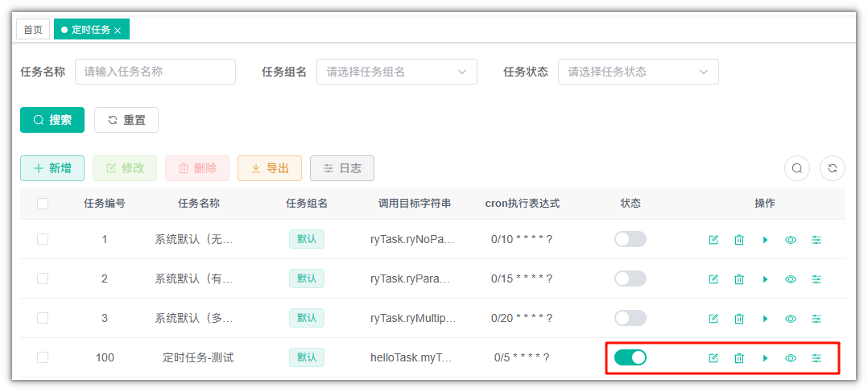
Task: Click the green 搜索 button
Action: coord(52,120)
